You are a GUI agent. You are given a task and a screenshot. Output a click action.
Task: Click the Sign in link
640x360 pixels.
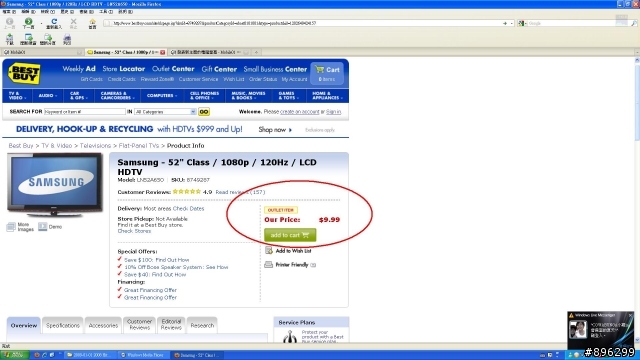click(x=333, y=112)
